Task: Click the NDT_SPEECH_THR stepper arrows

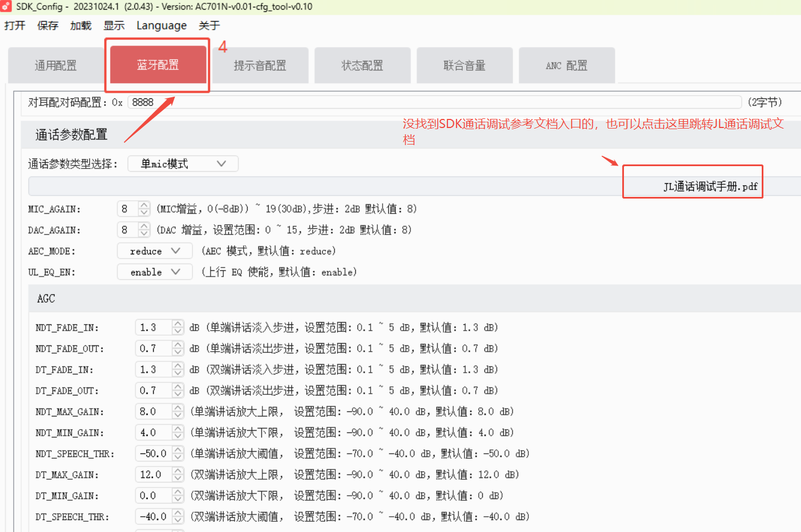Action: [x=178, y=453]
